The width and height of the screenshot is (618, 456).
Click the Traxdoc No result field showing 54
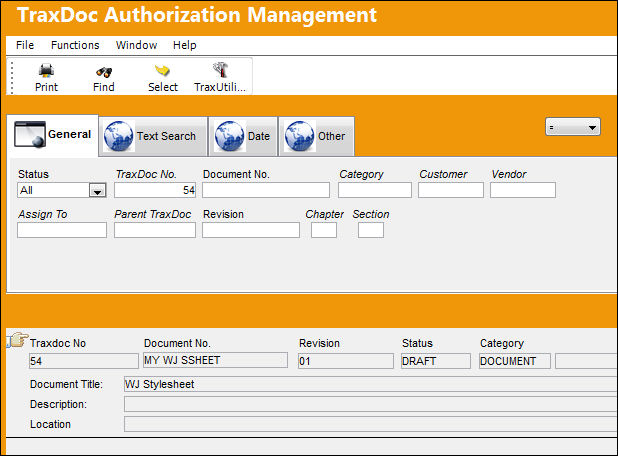point(84,361)
